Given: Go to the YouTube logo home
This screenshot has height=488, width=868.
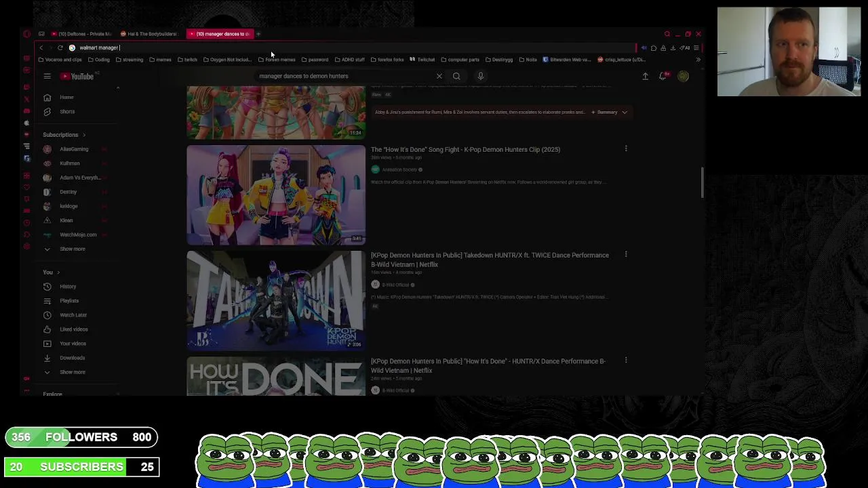Looking at the screenshot, I should click(77, 77).
